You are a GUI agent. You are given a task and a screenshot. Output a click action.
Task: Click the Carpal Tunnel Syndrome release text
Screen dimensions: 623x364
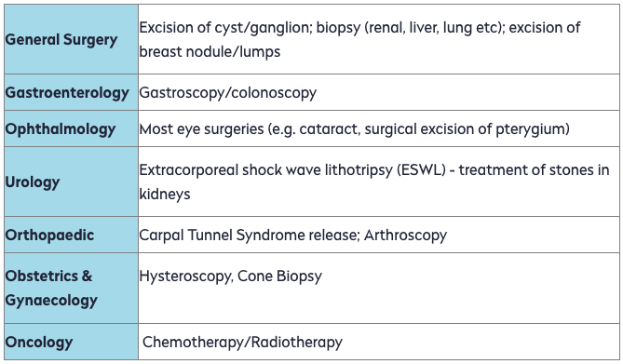pyautogui.click(x=250, y=236)
